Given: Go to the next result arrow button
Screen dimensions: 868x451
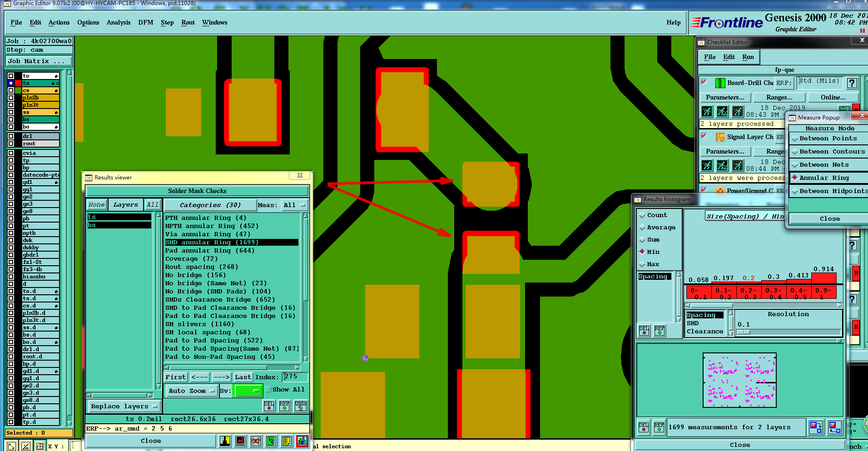Looking at the screenshot, I should pos(221,377).
